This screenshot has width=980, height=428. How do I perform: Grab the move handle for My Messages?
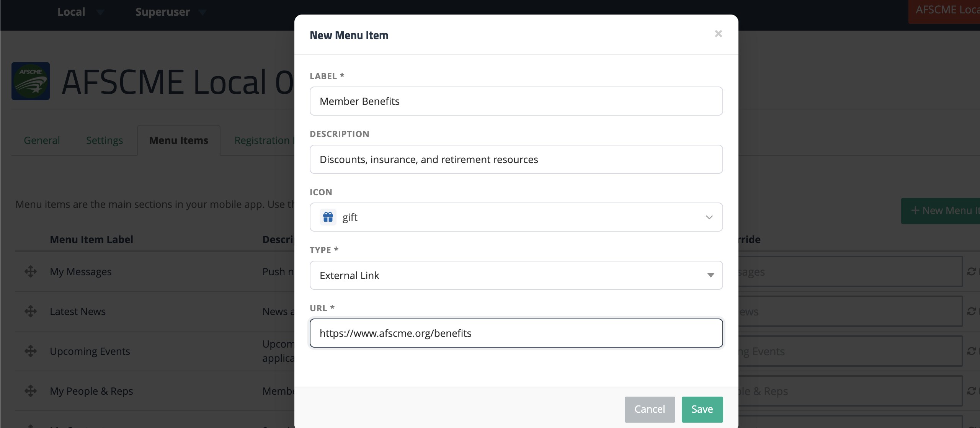pyautogui.click(x=31, y=271)
